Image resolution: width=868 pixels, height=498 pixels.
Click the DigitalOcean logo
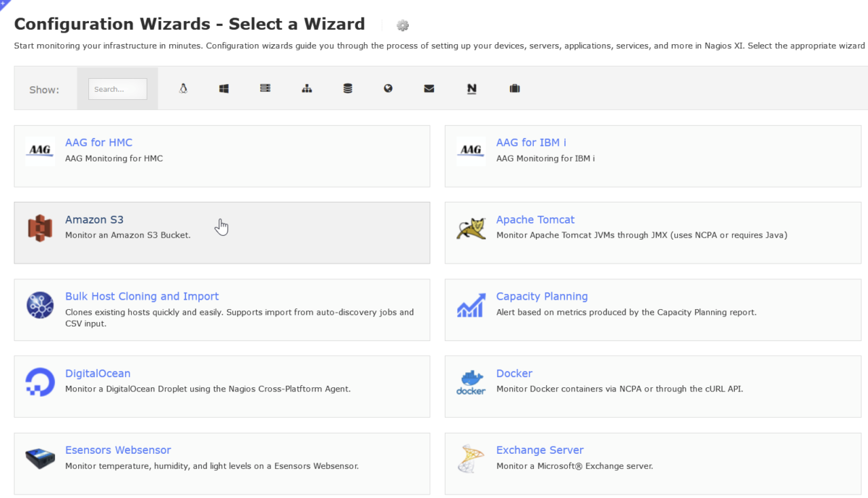tap(40, 381)
